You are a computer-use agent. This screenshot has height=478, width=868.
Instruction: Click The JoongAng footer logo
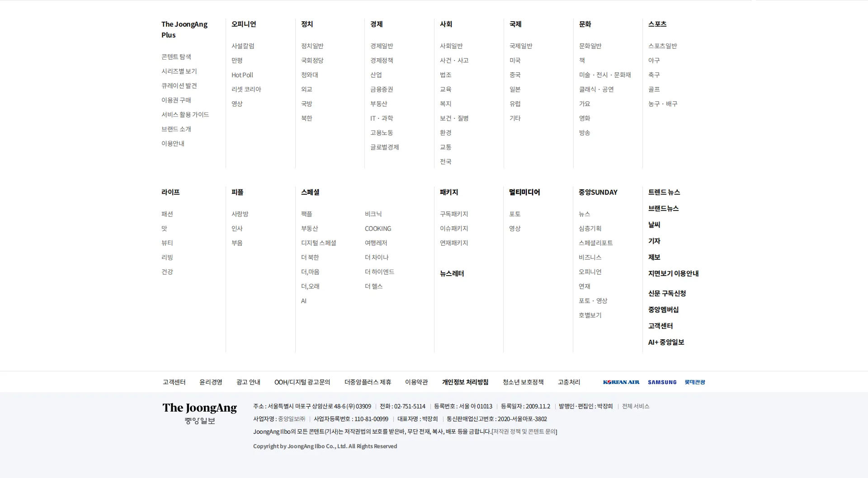pos(199,413)
